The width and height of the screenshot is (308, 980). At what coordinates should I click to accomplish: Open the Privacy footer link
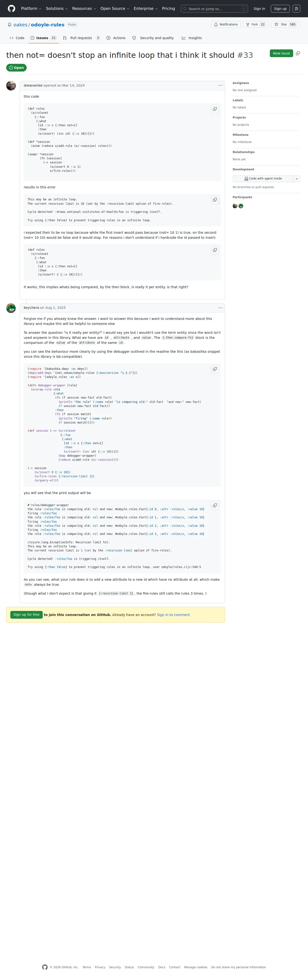coord(100,968)
